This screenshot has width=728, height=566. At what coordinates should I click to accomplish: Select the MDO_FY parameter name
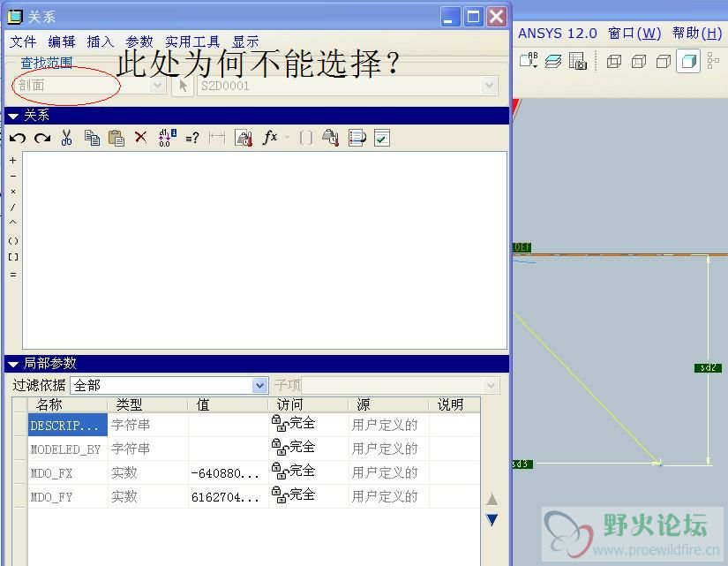click(x=51, y=497)
